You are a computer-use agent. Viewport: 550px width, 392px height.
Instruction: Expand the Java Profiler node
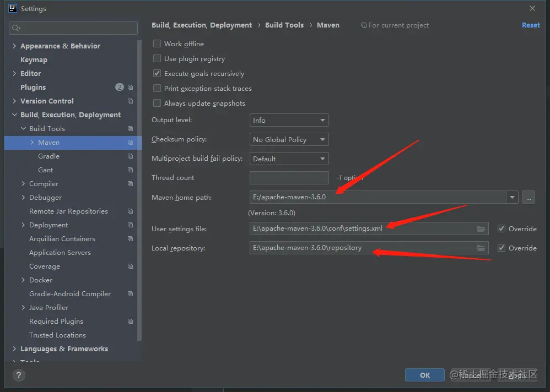(24, 308)
